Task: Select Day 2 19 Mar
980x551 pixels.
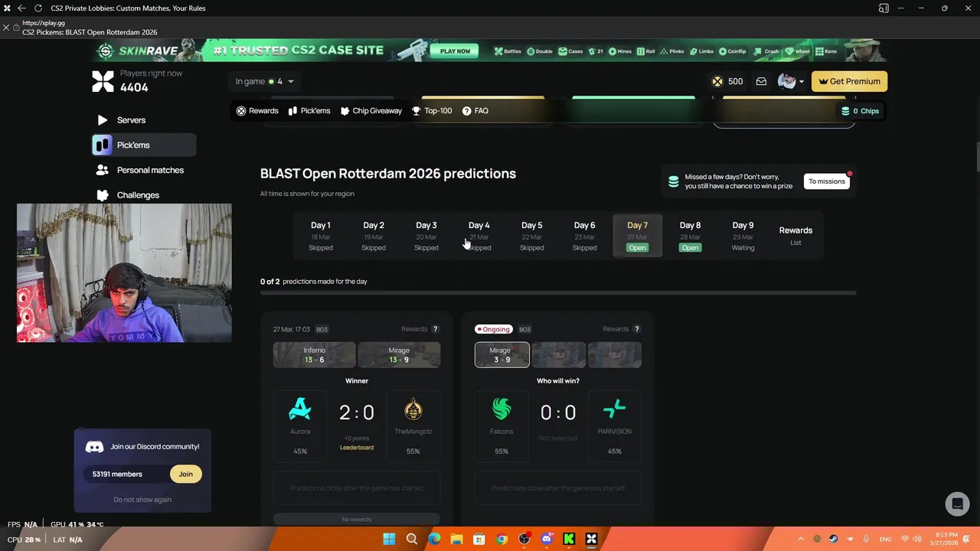Action: 374,236
